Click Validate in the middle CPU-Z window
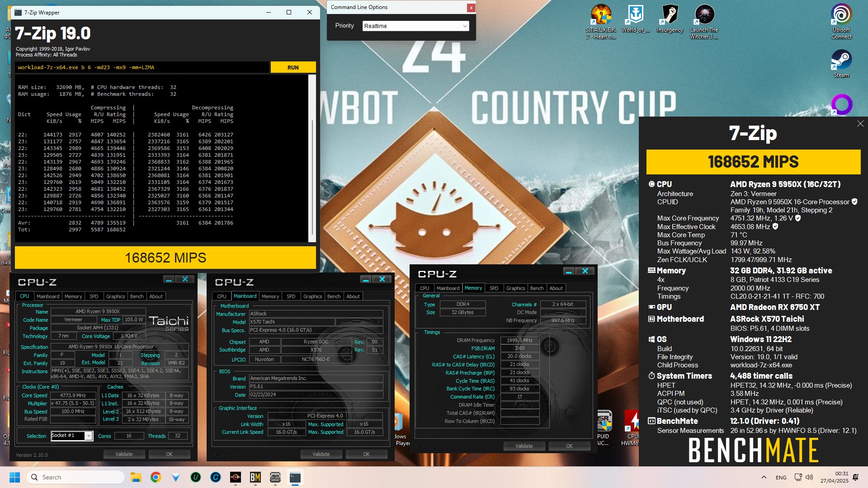Screen dimensions: 868x488 [321, 454]
